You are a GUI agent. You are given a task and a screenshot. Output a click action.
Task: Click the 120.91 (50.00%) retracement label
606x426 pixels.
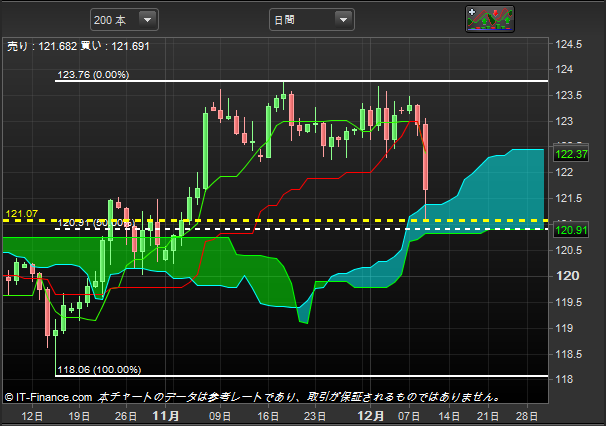pyautogui.click(x=96, y=223)
